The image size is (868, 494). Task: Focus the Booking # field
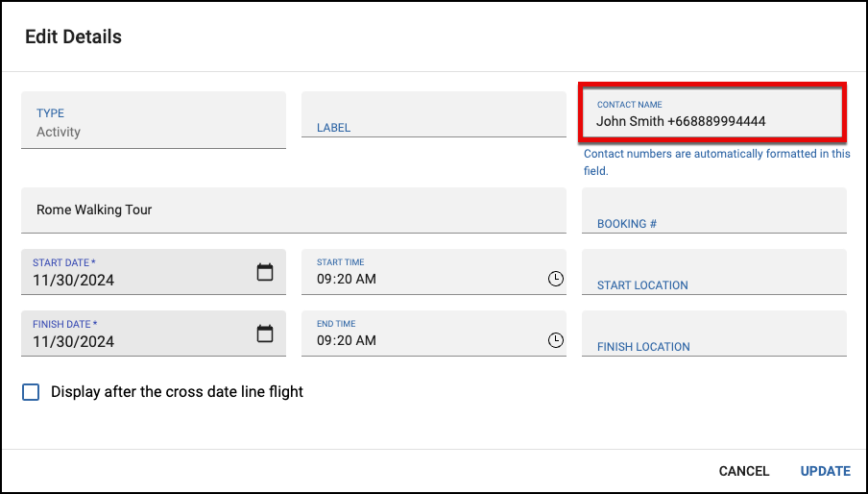coord(714,210)
